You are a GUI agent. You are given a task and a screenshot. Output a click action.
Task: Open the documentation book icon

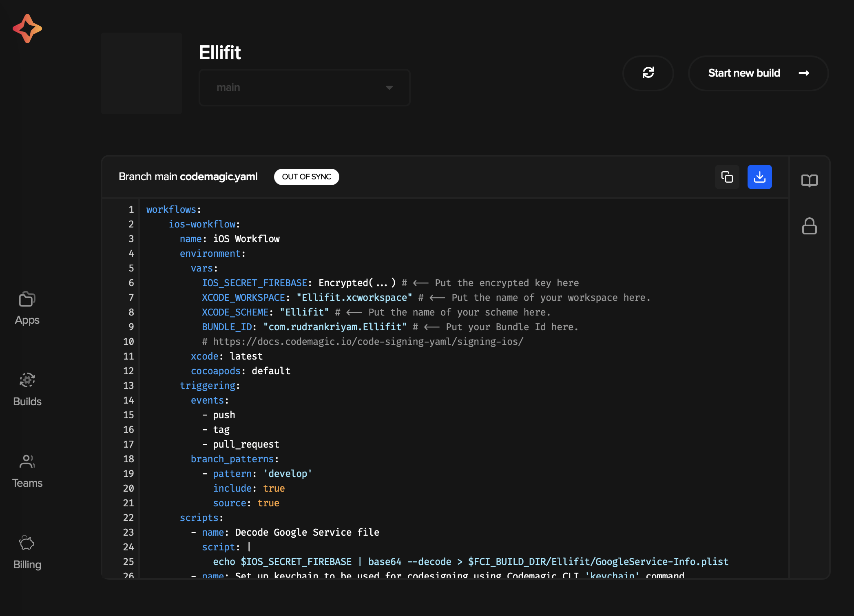pyautogui.click(x=809, y=180)
